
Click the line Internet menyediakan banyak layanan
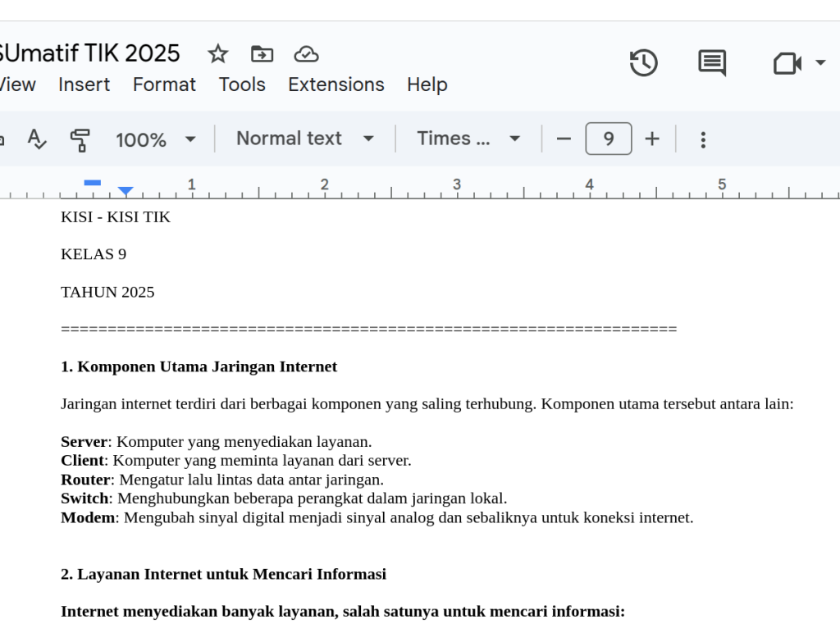pyautogui.click(x=343, y=612)
